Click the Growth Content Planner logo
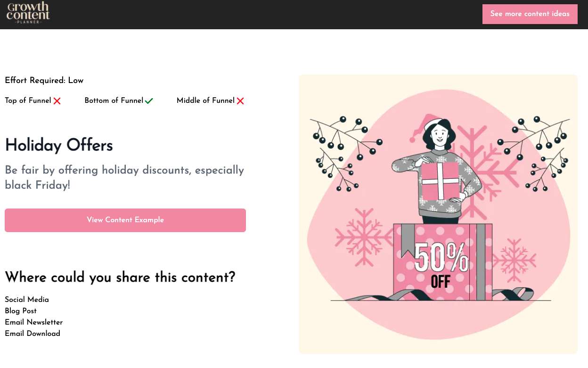The width and height of the screenshot is (588, 368). tap(28, 14)
